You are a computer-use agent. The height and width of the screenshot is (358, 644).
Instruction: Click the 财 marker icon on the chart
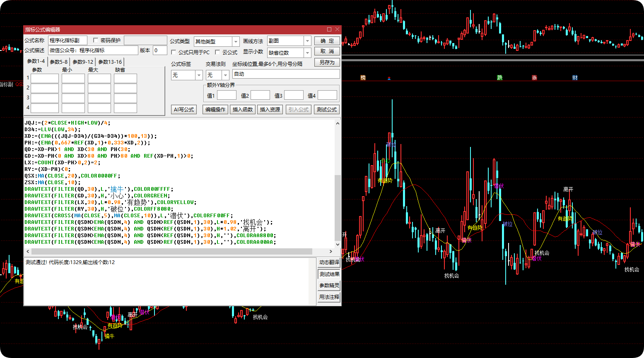575,78
